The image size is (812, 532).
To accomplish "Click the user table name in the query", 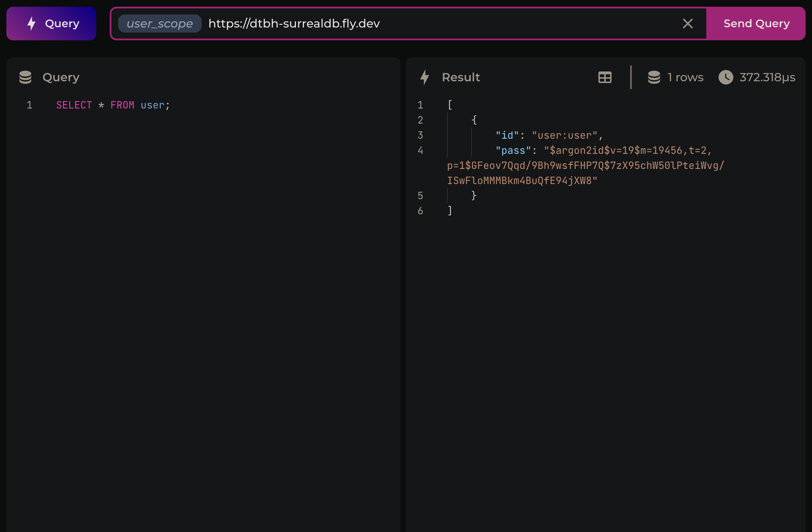I will 153,105.
